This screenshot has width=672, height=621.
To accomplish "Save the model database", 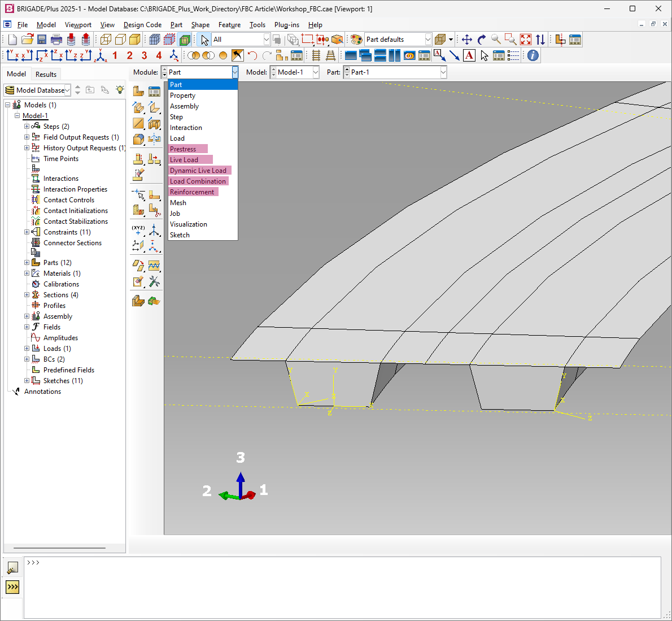I will click(x=41, y=39).
